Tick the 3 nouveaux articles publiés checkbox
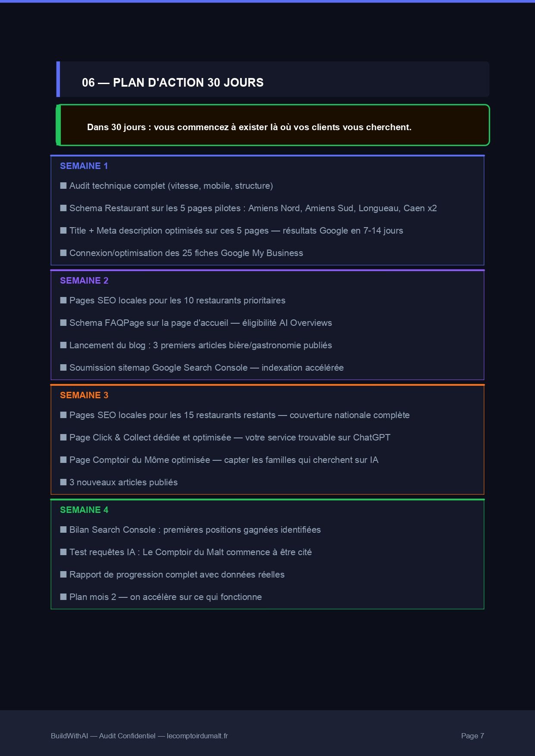The width and height of the screenshot is (535, 756). [x=63, y=482]
